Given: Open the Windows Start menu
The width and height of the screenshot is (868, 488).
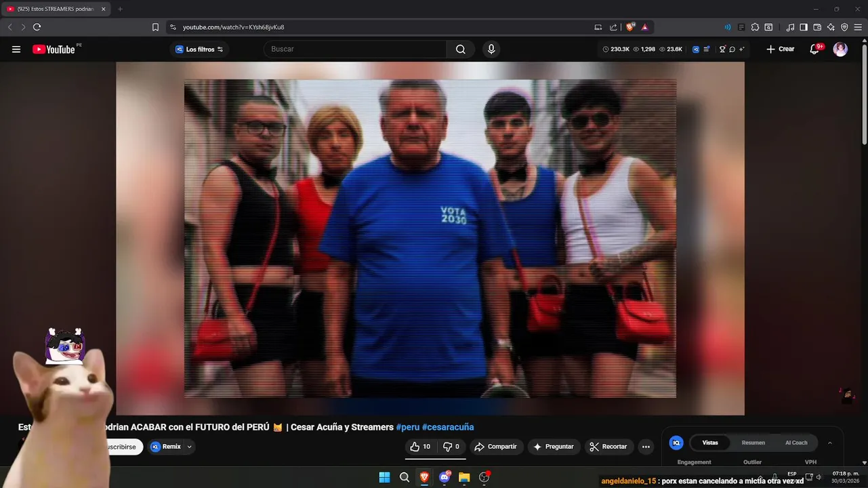Looking at the screenshot, I should tap(384, 477).
